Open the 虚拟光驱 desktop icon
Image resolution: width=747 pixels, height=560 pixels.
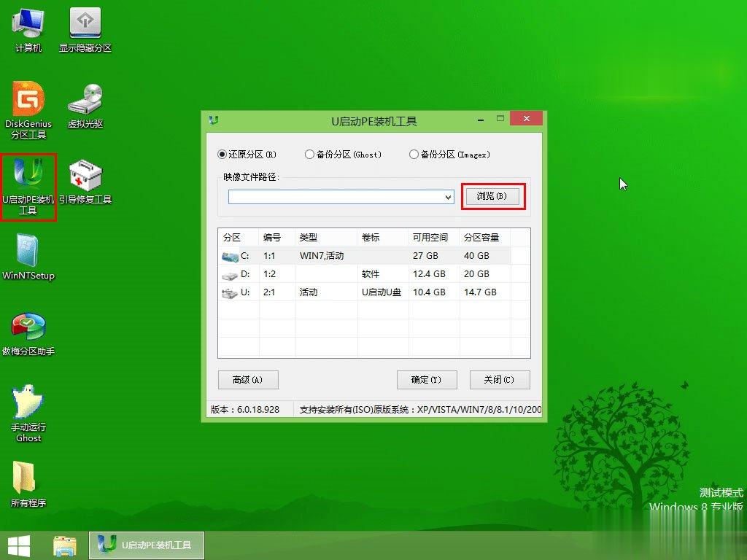85,106
